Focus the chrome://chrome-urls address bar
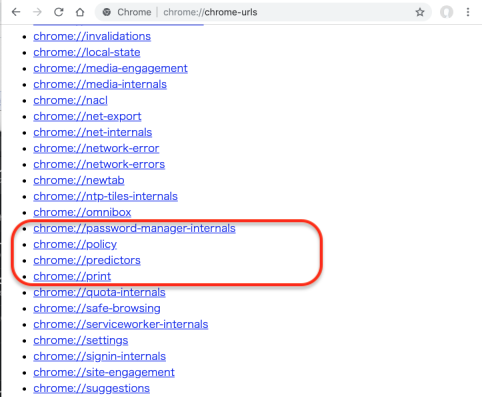Screen dimensions: 482x397 (x=263, y=12)
